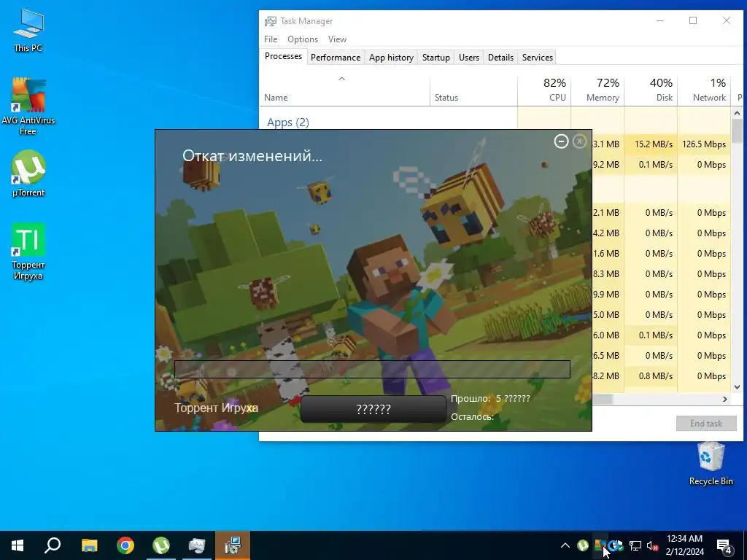Click the Task Manager title bar icon
Screen dimensions: 747x560
click(x=271, y=21)
